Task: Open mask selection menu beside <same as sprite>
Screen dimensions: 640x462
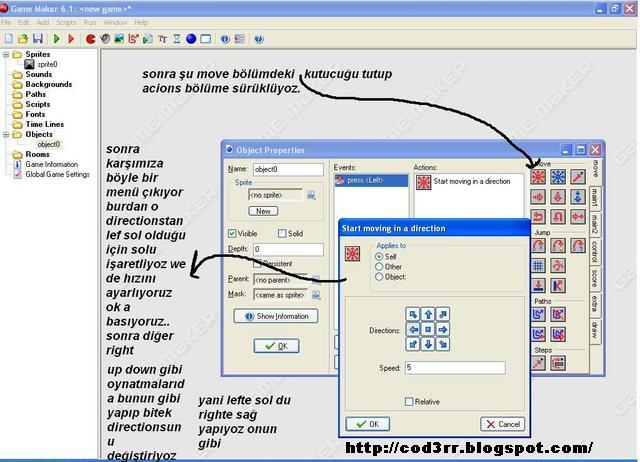Action: (316, 295)
